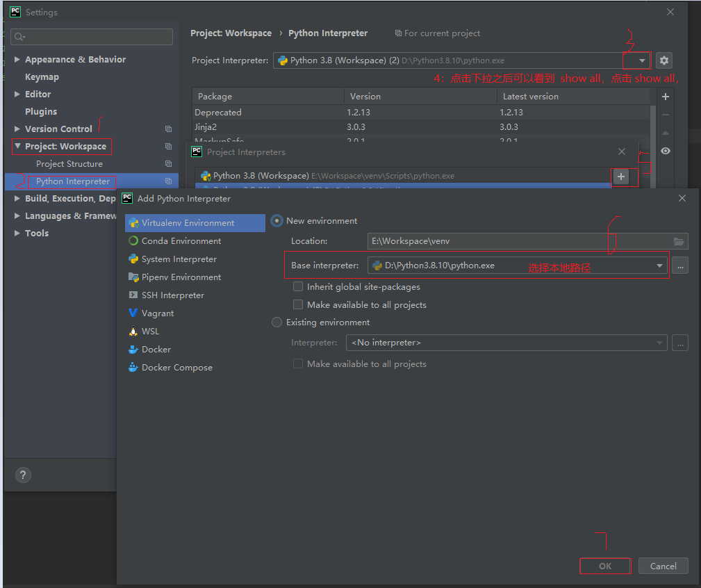
Task: Click the Docker whale icon
Action: pyautogui.click(x=133, y=349)
